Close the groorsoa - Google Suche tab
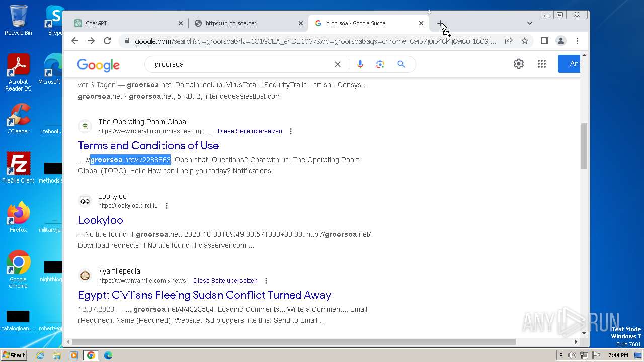Viewport: 644px width, 362px height. click(x=421, y=23)
